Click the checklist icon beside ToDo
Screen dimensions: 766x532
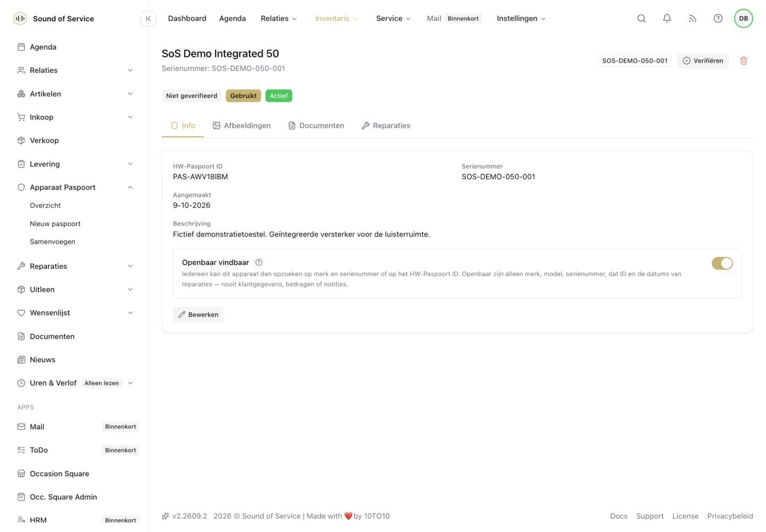tap(21, 450)
